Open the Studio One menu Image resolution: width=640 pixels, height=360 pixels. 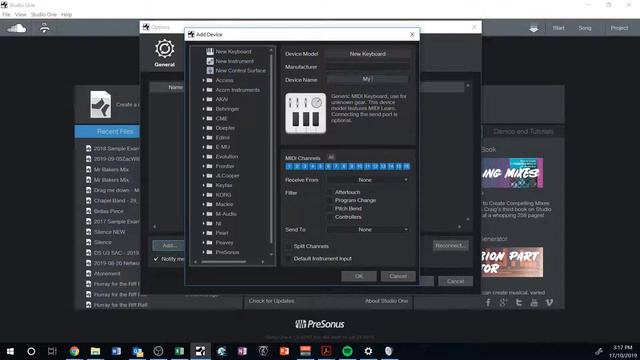(44, 14)
